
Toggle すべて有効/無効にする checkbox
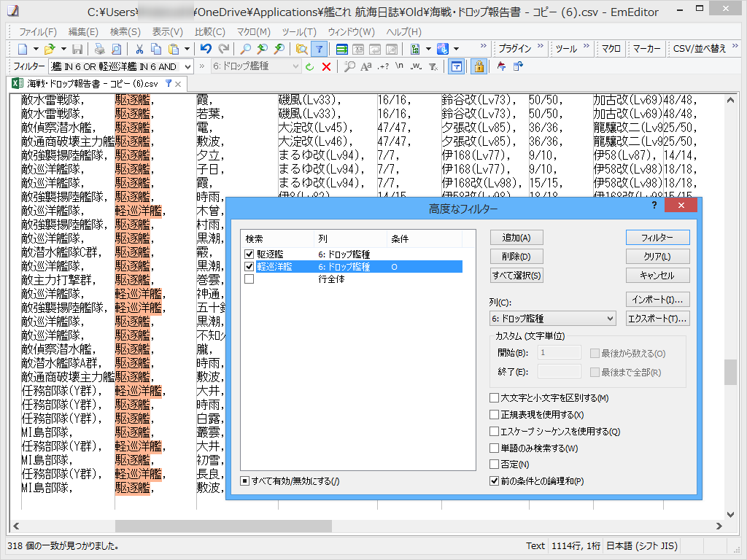245,481
